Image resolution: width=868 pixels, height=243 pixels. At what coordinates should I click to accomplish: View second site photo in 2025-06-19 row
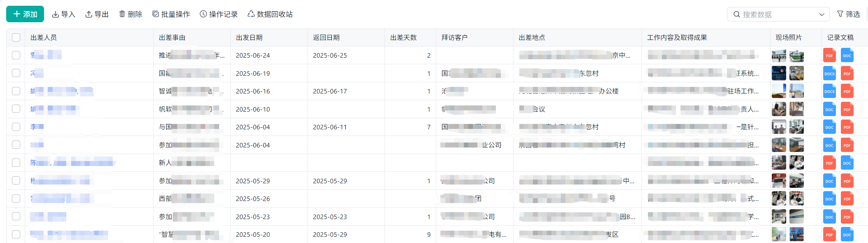coord(796,73)
